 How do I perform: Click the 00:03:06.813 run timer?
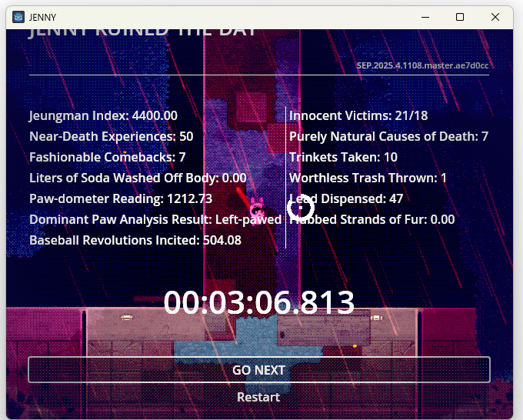coord(259,302)
